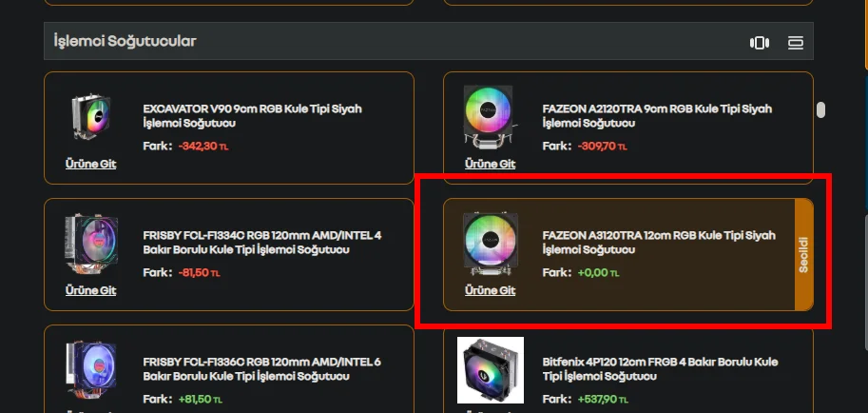868x413 pixels.
Task: Switch to carousel view icon
Action: click(759, 43)
